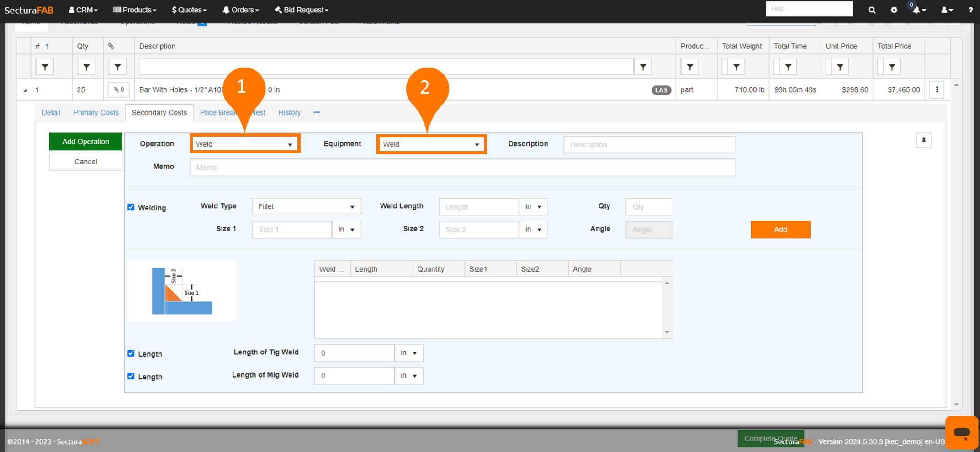The width and height of the screenshot is (980, 452).
Task: Click the orange Add weld button
Action: click(x=780, y=230)
